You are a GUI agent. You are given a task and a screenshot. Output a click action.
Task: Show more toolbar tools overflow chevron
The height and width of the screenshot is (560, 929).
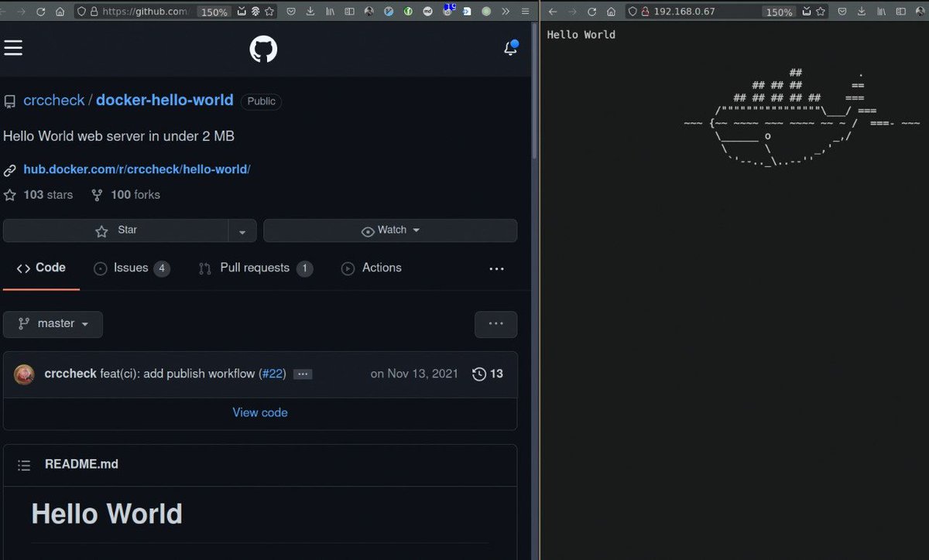pos(506,12)
